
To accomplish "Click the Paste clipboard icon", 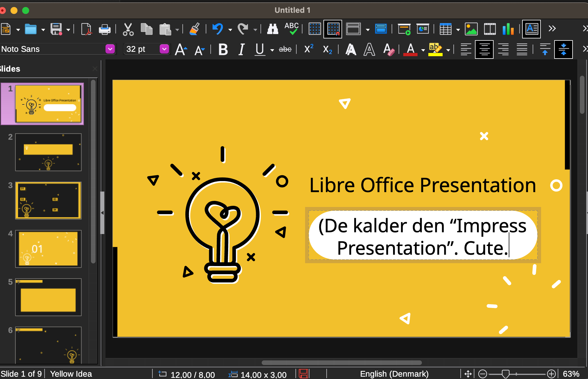I will point(165,29).
